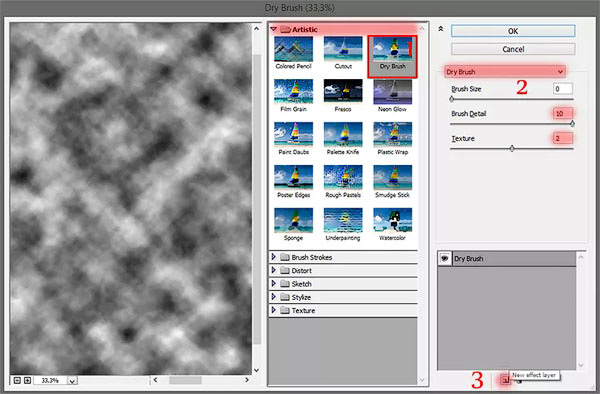
Task: Select the Sponge filter thumbnail
Action: (x=293, y=220)
